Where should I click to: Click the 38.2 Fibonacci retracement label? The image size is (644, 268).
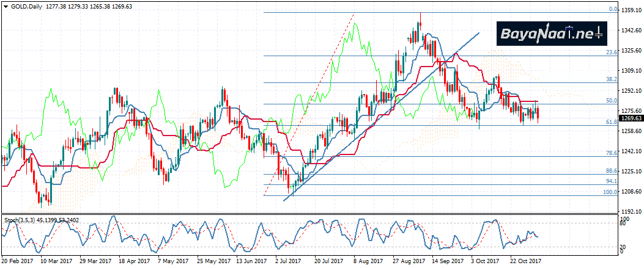tap(610, 79)
